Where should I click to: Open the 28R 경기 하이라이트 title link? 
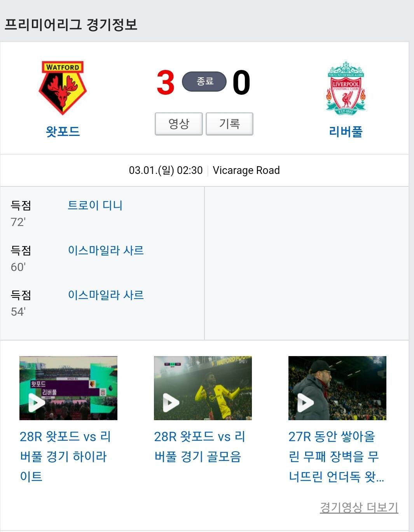coord(65,456)
